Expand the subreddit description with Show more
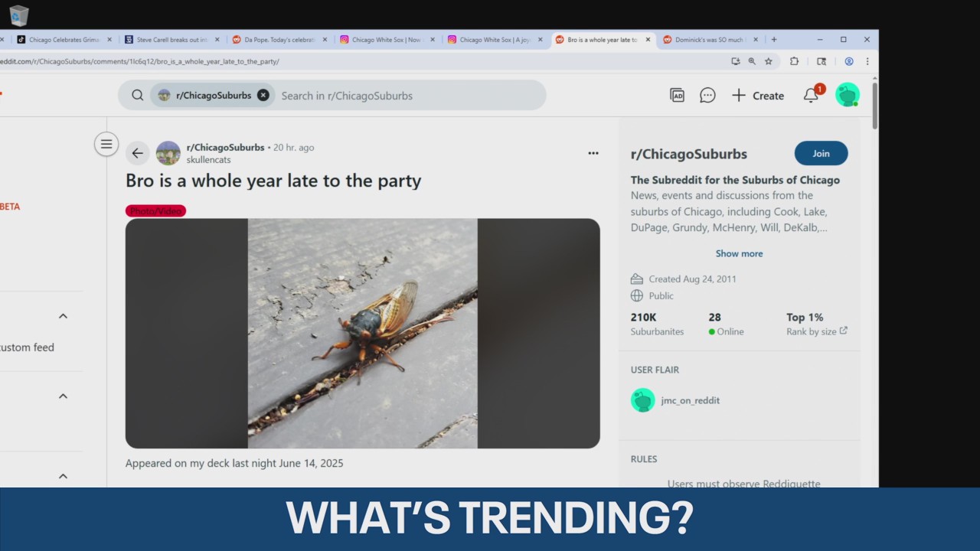Viewport: 980px width, 551px height. pyautogui.click(x=739, y=253)
